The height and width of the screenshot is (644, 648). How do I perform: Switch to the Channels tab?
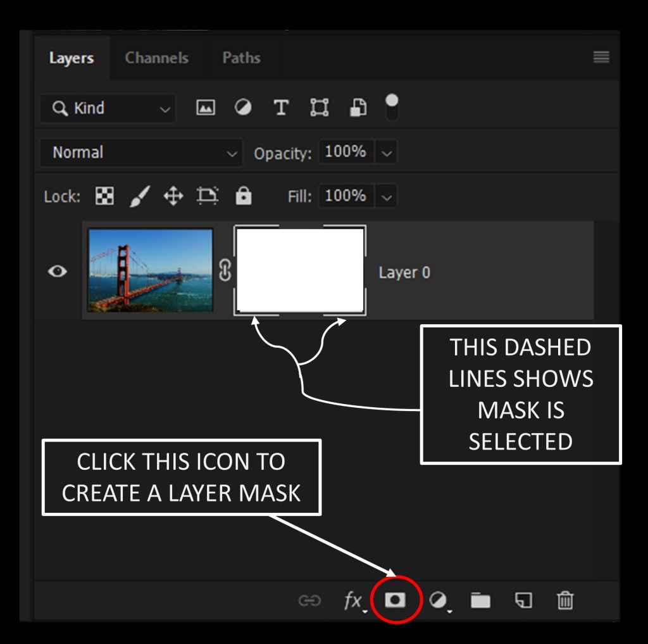click(x=156, y=58)
